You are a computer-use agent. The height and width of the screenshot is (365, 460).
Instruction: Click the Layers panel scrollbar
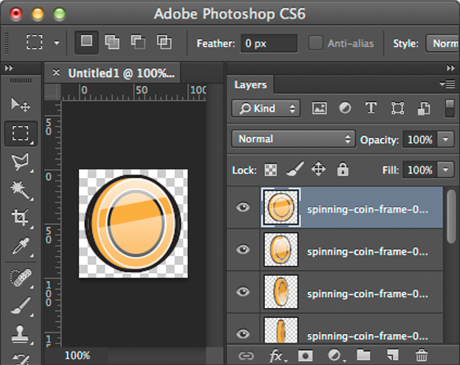tap(452, 217)
